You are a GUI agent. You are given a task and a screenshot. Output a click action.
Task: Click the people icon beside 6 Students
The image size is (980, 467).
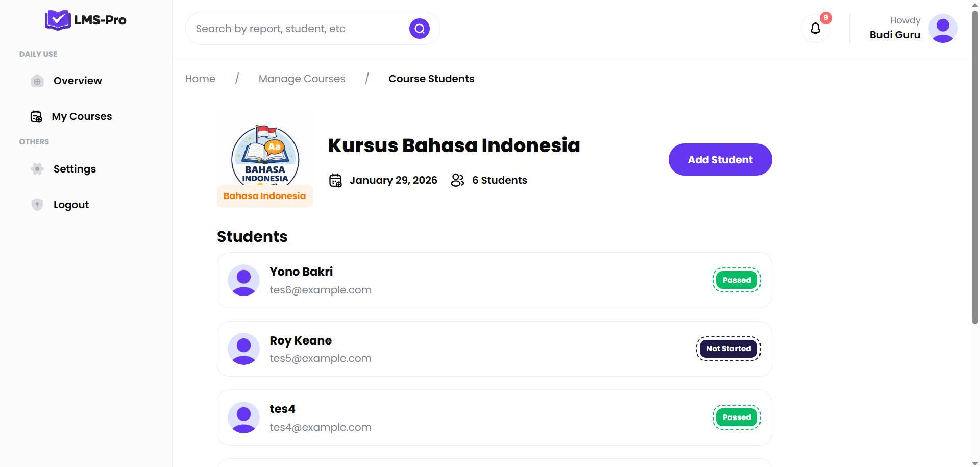(x=458, y=180)
